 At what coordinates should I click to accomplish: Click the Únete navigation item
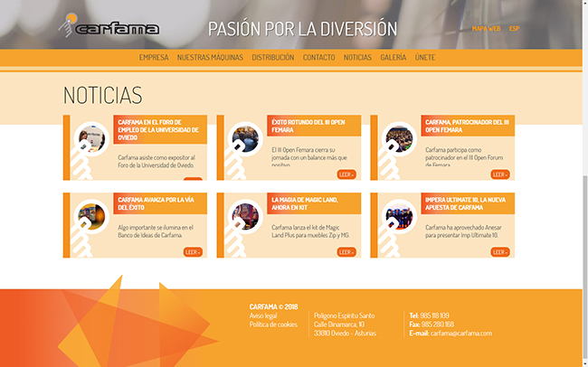click(424, 58)
